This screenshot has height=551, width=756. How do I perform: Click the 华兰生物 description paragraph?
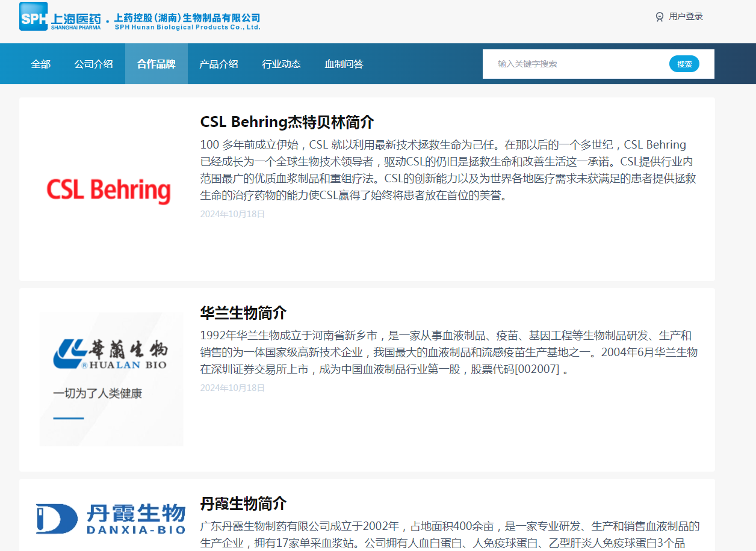point(449,352)
